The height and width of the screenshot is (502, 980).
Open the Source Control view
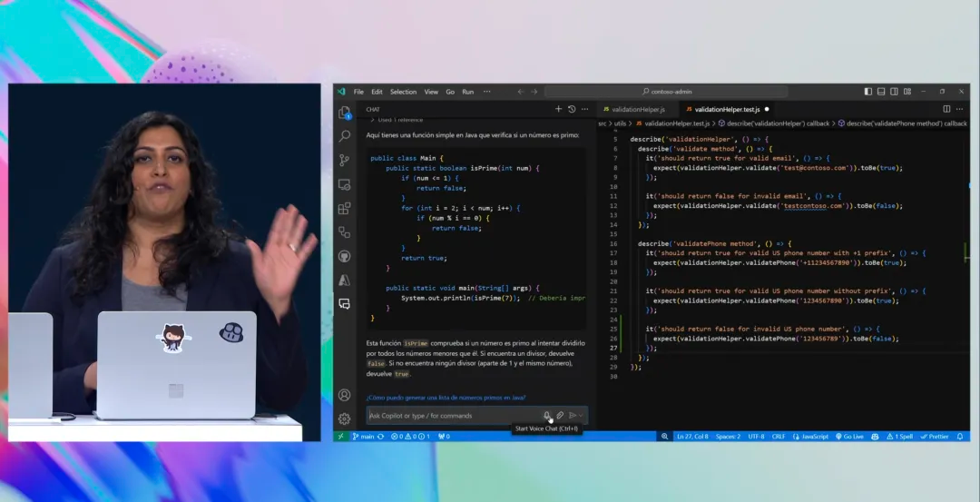(x=344, y=160)
